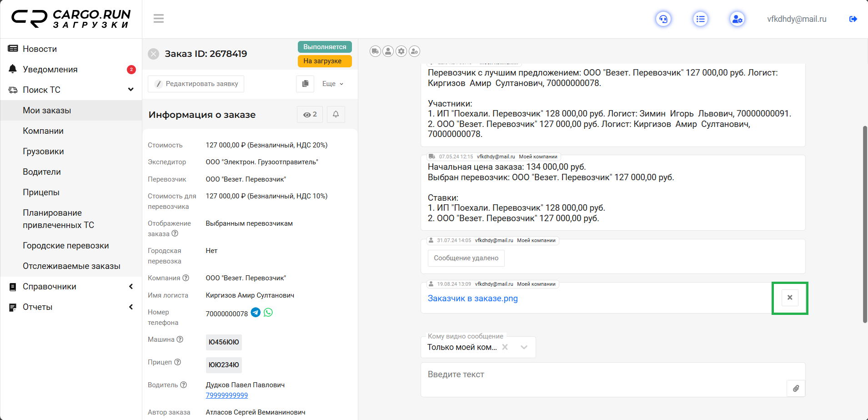Click the chat vertical scrollbar

pyautogui.click(x=865, y=224)
